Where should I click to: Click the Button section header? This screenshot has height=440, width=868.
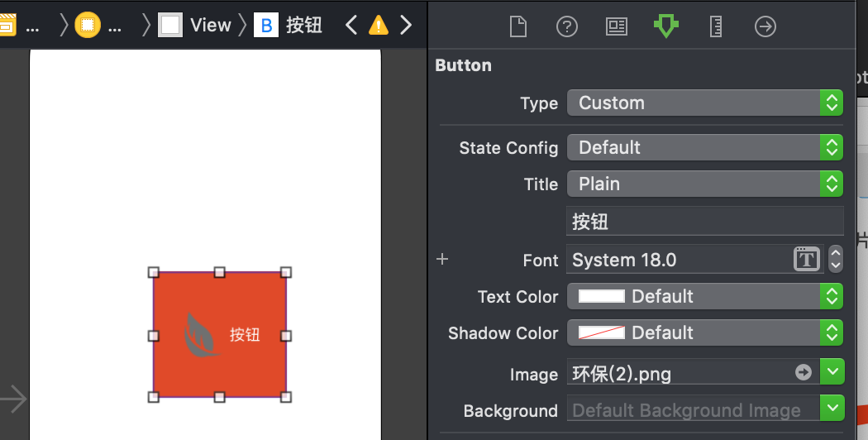[463, 65]
